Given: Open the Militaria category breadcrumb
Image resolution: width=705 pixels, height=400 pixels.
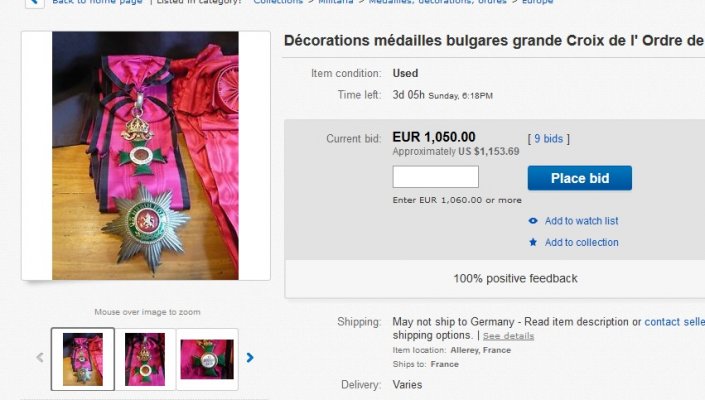Looking at the screenshot, I should (335, 2).
